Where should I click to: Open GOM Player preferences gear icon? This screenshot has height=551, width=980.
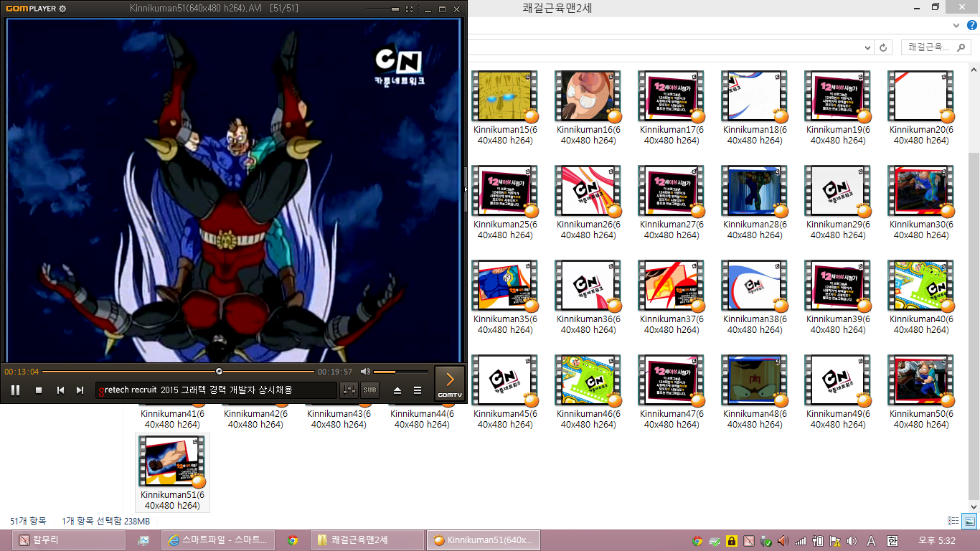click(x=62, y=9)
